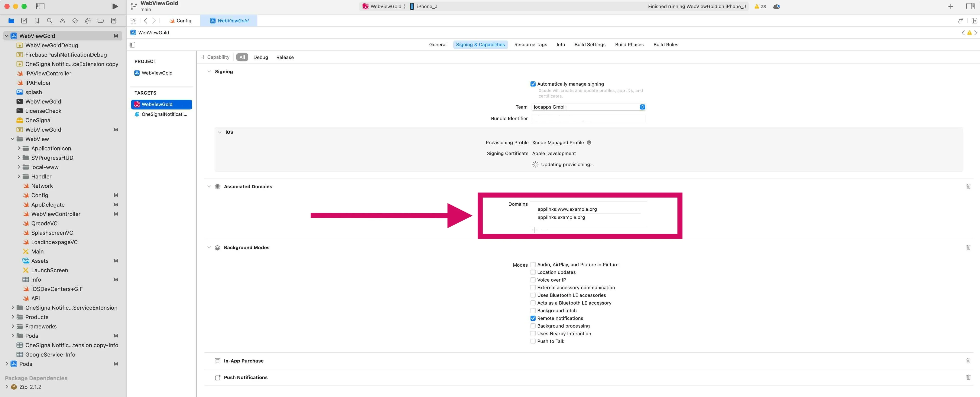Click the + Capability button
980x397 pixels.
coord(215,57)
